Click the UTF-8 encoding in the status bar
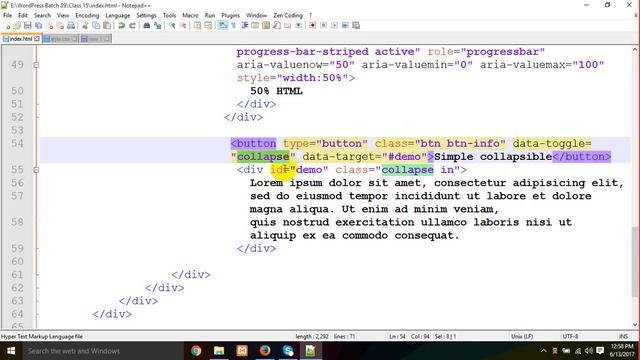This screenshot has width=640, height=360. pyautogui.click(x=570, y=336)
